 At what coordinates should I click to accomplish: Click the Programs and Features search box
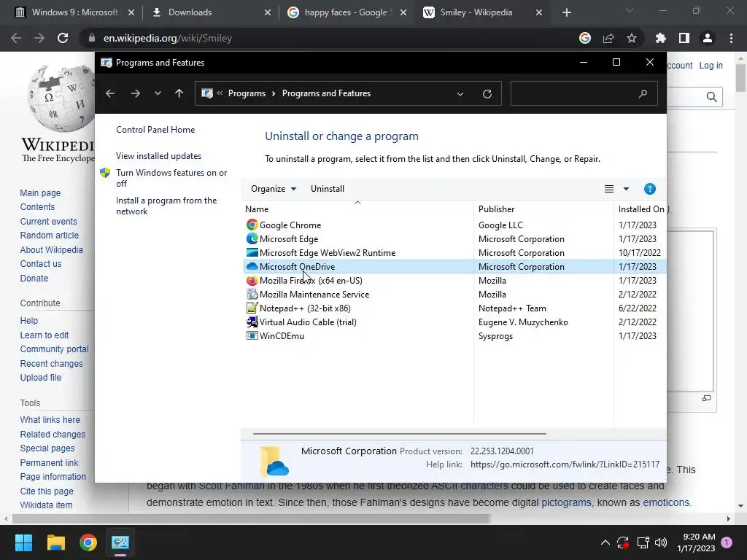[x=584, y=93]
